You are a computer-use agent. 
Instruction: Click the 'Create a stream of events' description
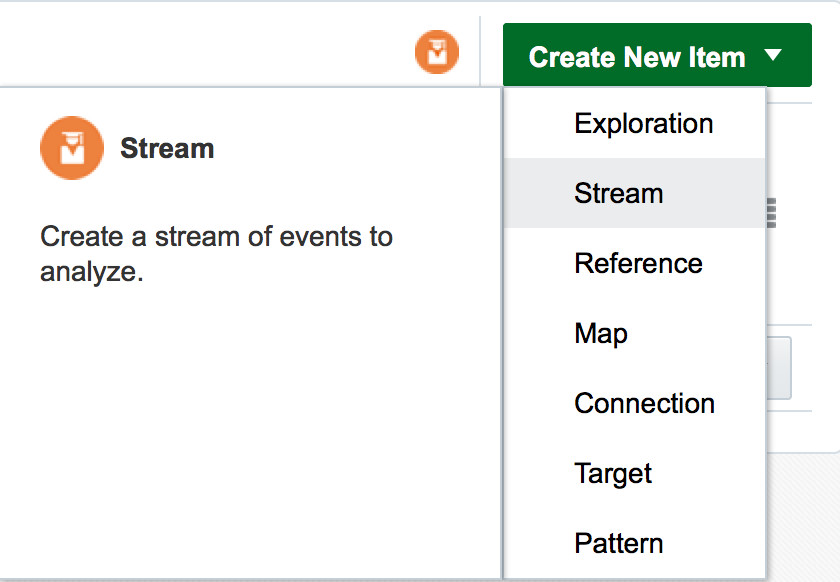pos(216,253)
